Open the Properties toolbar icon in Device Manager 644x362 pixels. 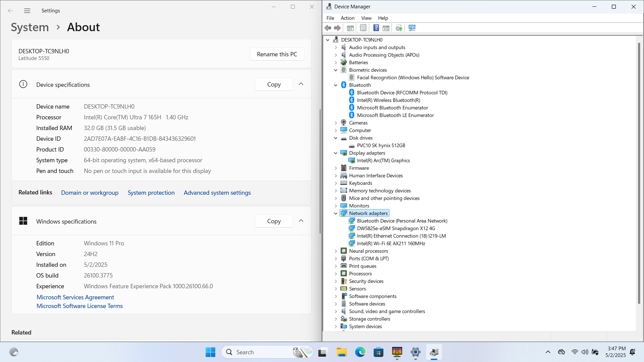(x=363, y=28)
